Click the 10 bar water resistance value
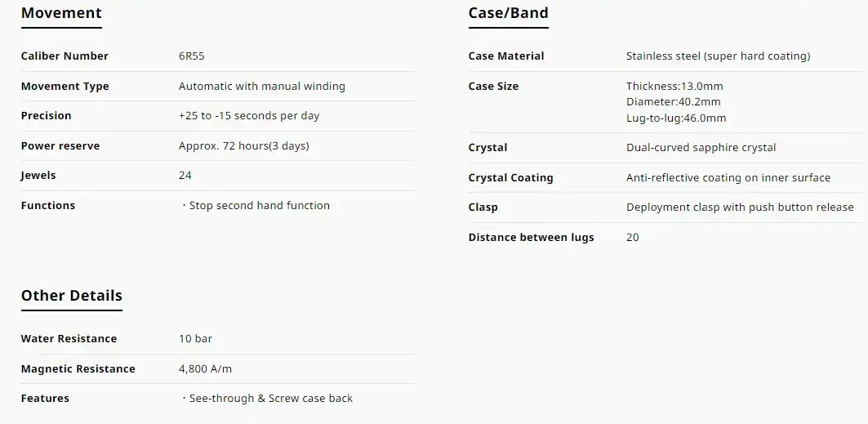The image size is (868, 424). tap(195, 339)
